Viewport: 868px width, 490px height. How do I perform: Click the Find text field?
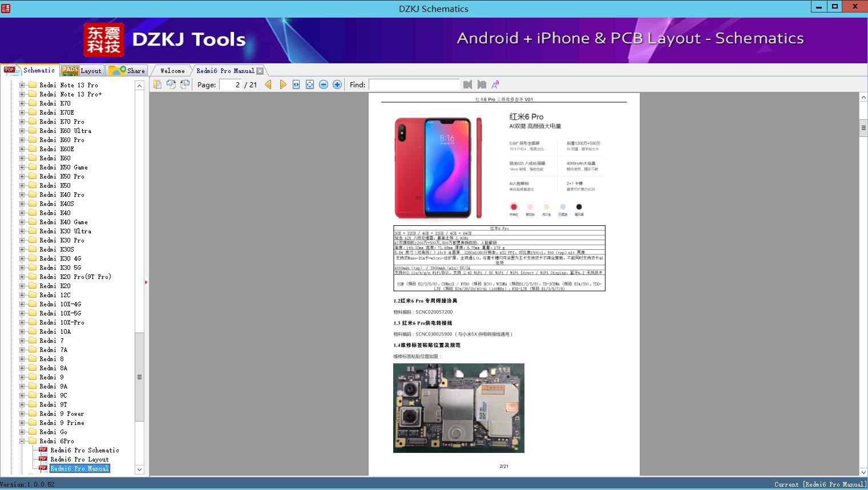414,84
